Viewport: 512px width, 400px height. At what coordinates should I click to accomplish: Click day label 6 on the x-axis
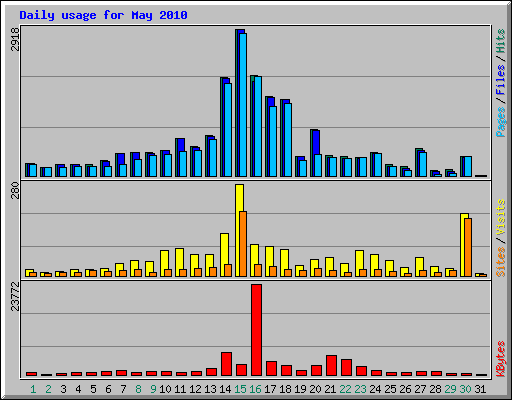[x=108, y=389]
